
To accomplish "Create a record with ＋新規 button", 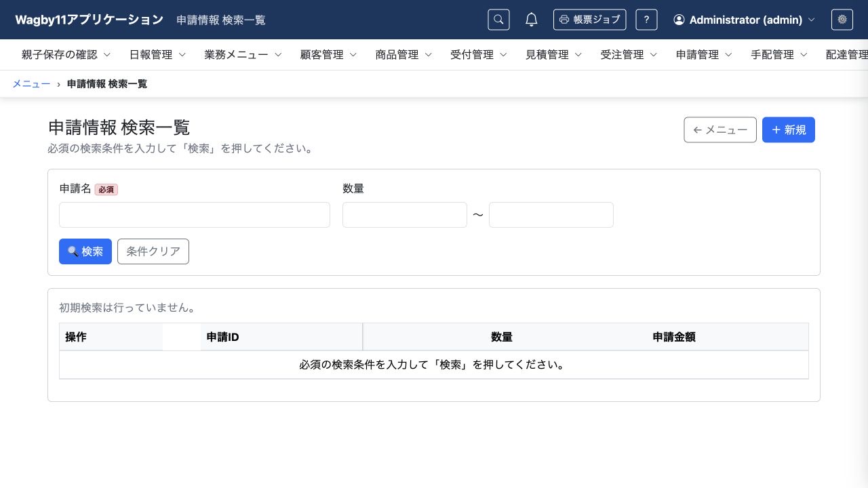I will coord(789,129).
